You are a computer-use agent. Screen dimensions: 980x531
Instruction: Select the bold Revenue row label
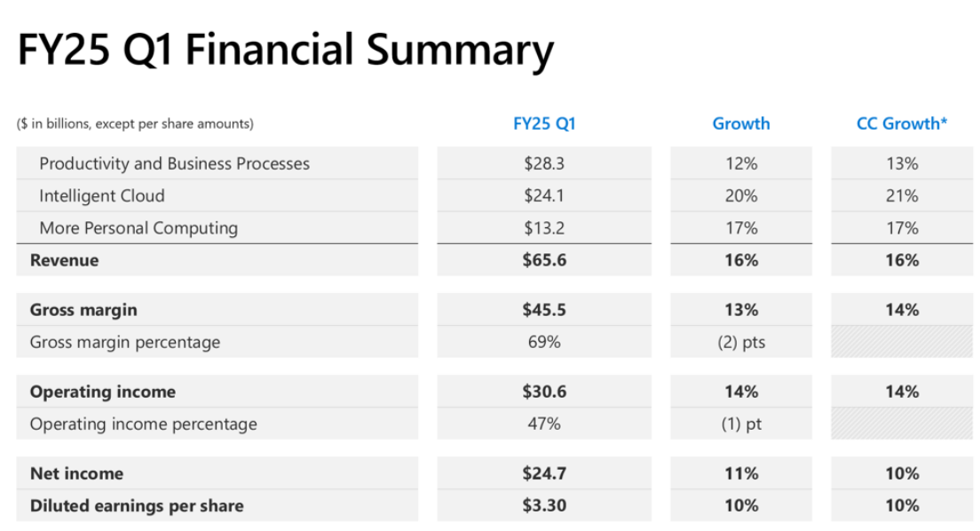click(64, 260)
